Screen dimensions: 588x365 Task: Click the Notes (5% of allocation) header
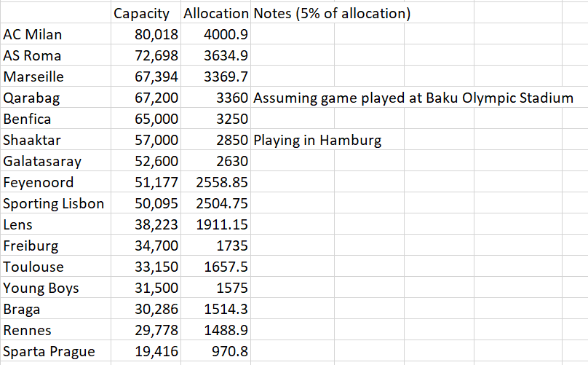pos(332,14)
